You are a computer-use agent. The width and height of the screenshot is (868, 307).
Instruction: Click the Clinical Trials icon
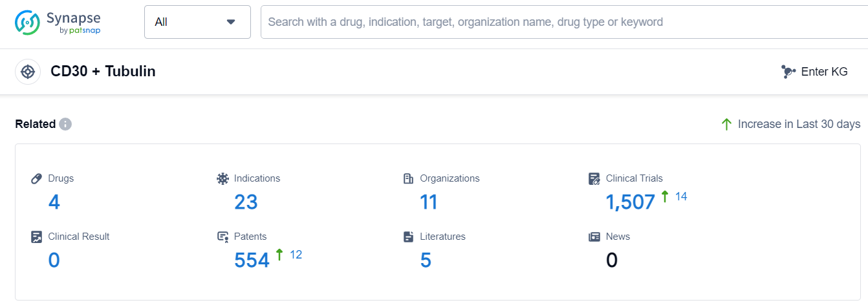594,178
